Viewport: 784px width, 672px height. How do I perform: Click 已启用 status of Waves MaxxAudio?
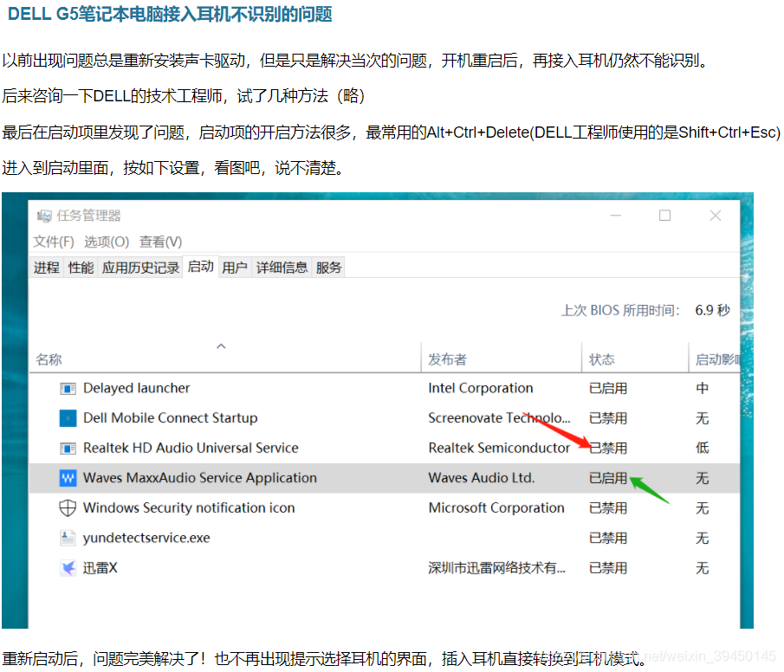(x=608, y=478)
